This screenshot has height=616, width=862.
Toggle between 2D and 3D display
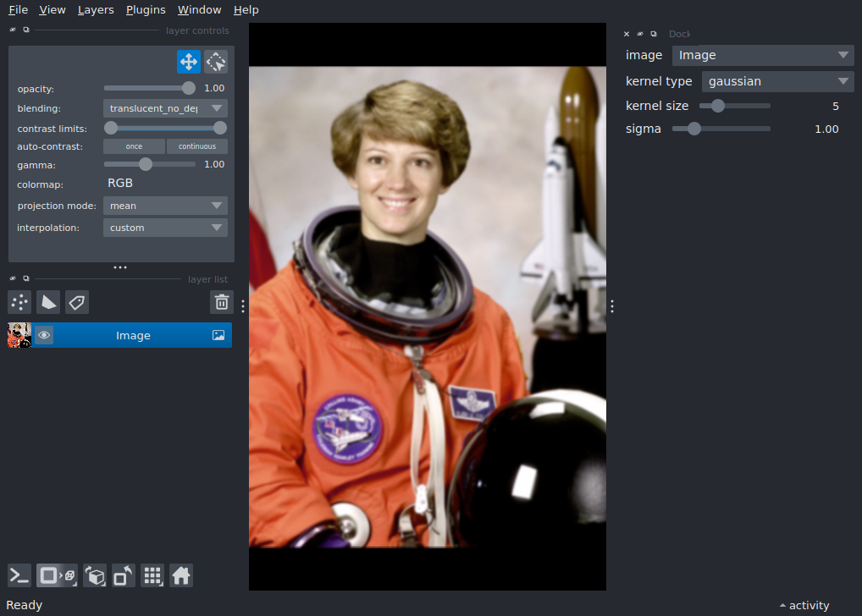(57, 575)
